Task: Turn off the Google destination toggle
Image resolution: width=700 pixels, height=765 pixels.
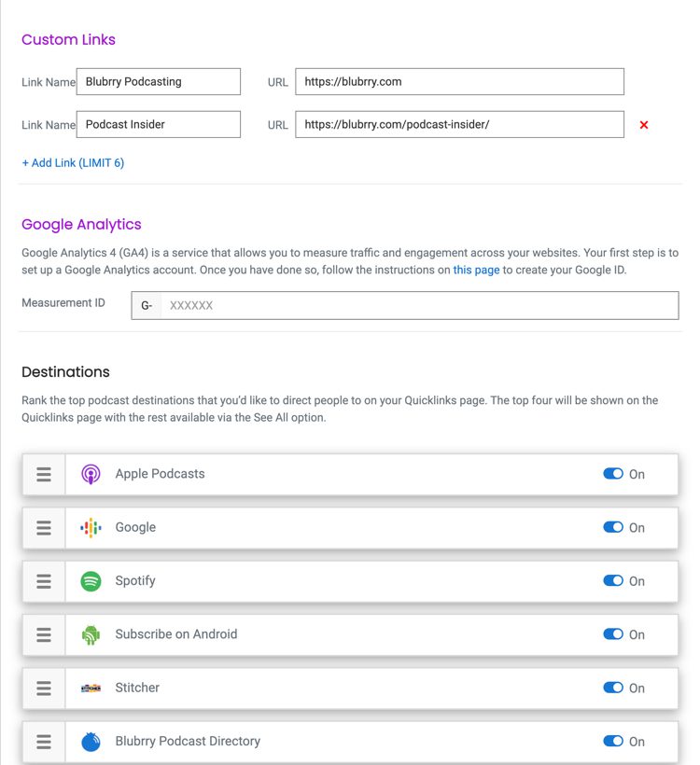Action: click(613, 527)
